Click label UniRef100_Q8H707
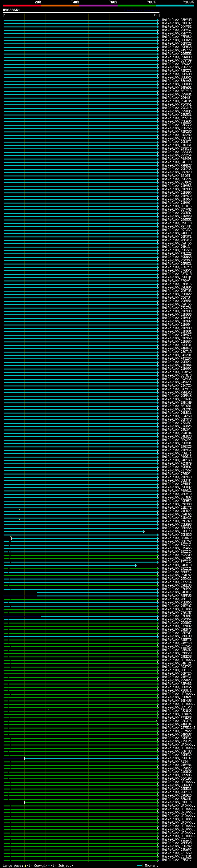The height and width of the screenshot is (868, 197). [x=176, y=542]
